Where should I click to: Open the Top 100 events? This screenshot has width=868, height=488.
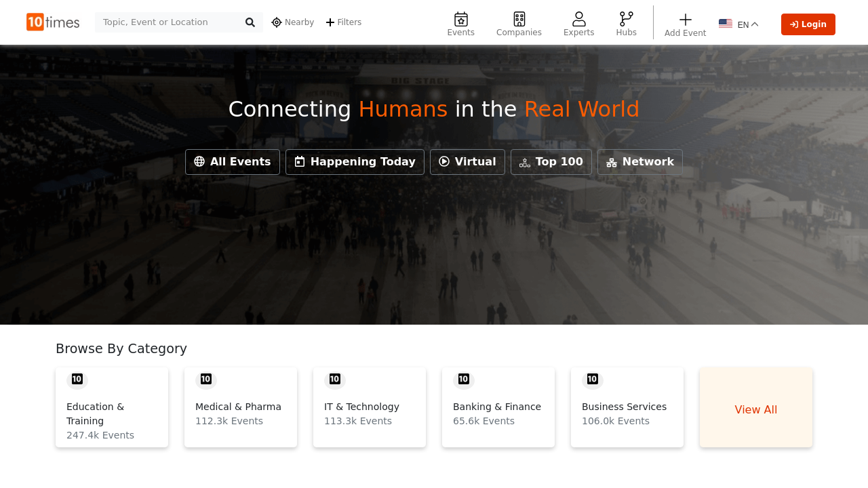[551, 162]
